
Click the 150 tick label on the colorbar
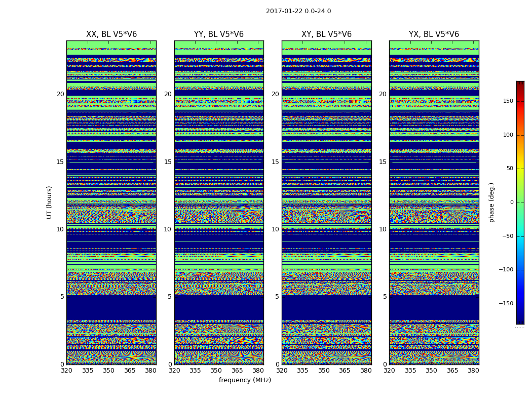click(x=508, y=101)
